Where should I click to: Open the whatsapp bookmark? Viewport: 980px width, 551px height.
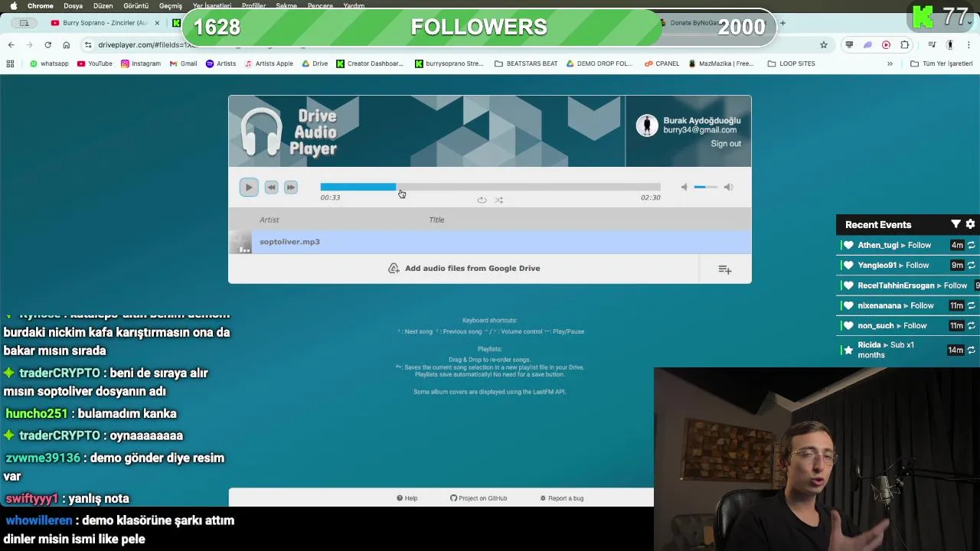pos(49,64)
